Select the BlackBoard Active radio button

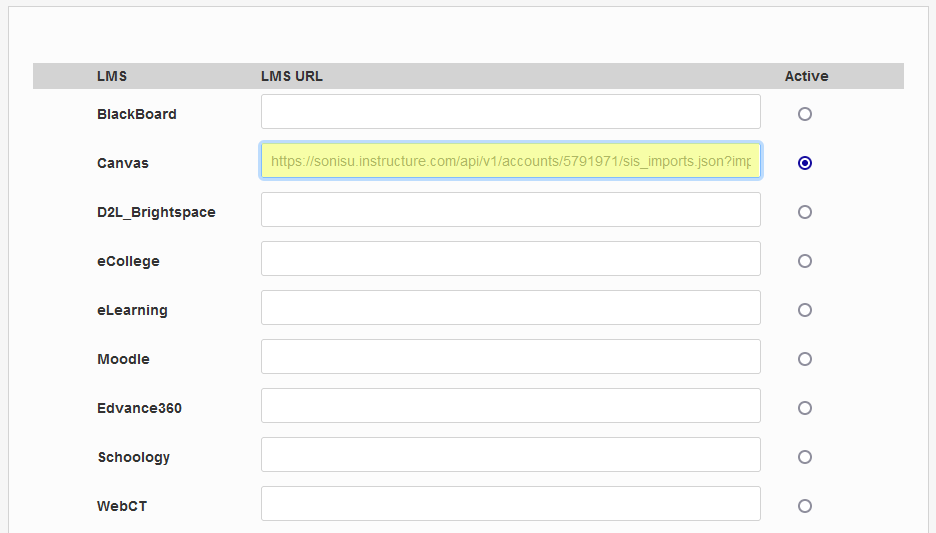[x=805, y=114]
